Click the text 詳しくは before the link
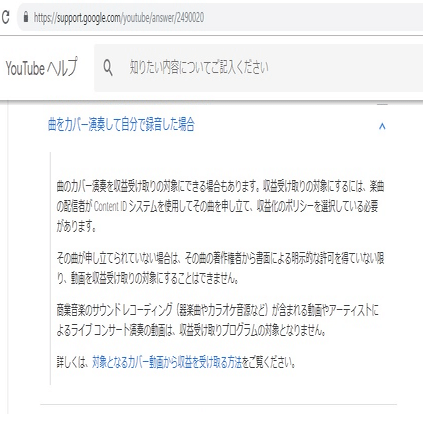Screen dimensions: 423x423 click(72, 362)
